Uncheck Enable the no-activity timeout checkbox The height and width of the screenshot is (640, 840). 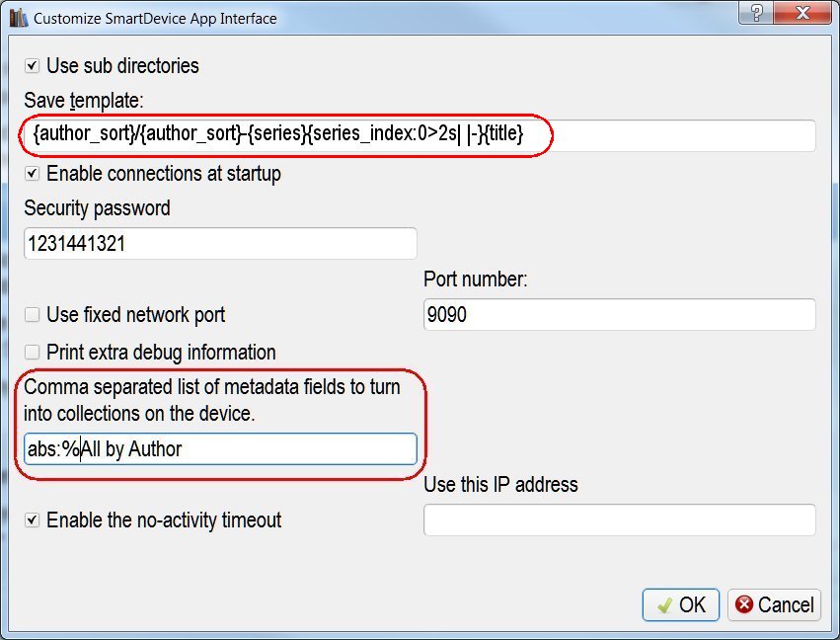[33, 520]
